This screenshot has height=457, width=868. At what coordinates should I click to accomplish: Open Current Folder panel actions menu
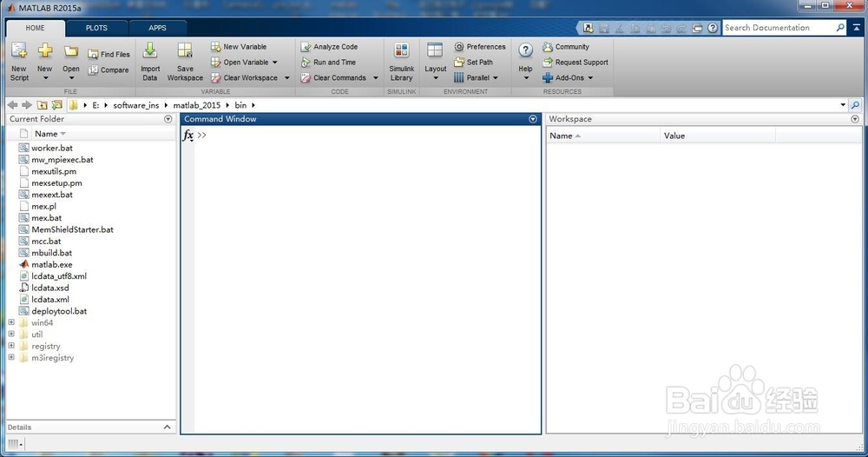click(x=168, y=119)
